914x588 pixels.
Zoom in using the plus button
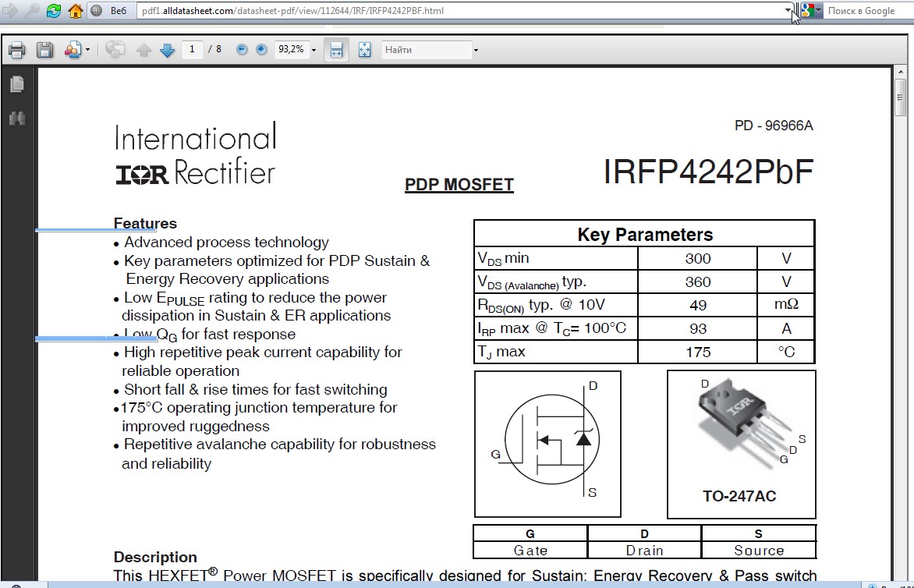261,49
